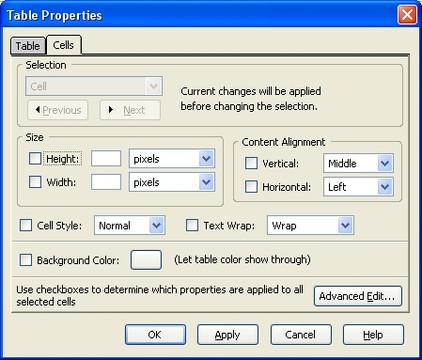422x360 pixels.
Task: Click the Height value input field
Action: [x=106, y=158]
